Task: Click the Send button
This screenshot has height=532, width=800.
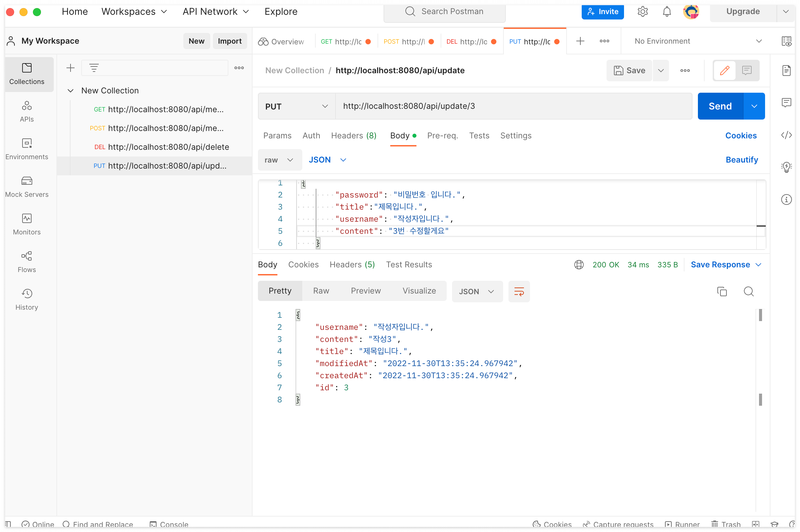Action: pyautogui.click(x=720, y=106)
